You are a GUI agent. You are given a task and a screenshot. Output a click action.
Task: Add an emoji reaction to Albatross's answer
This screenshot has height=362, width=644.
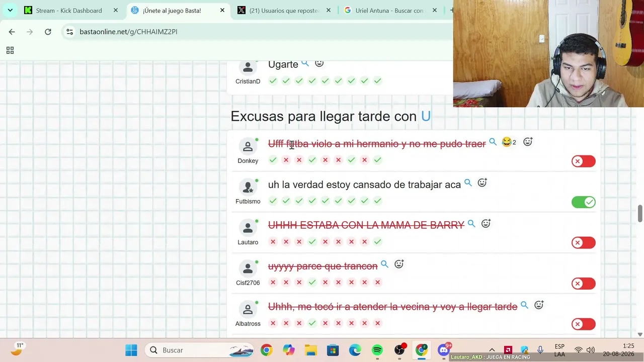539,305
